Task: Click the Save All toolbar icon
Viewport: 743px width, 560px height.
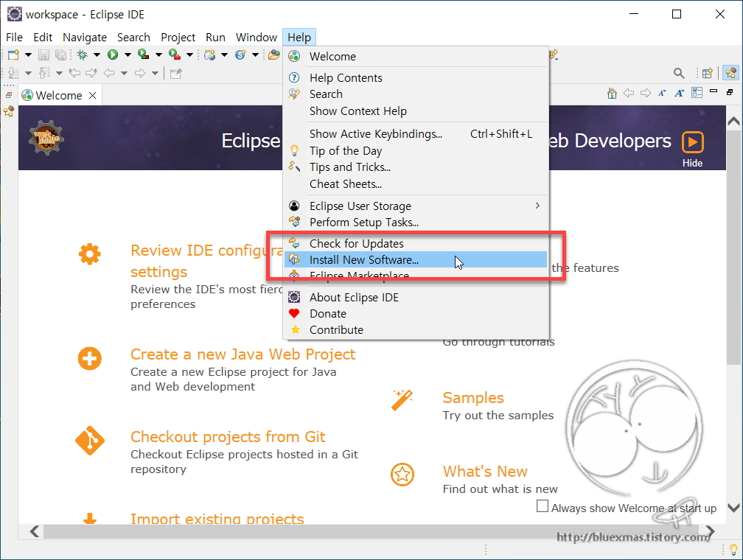Action: pyautogui.click(x=60, y=55)
